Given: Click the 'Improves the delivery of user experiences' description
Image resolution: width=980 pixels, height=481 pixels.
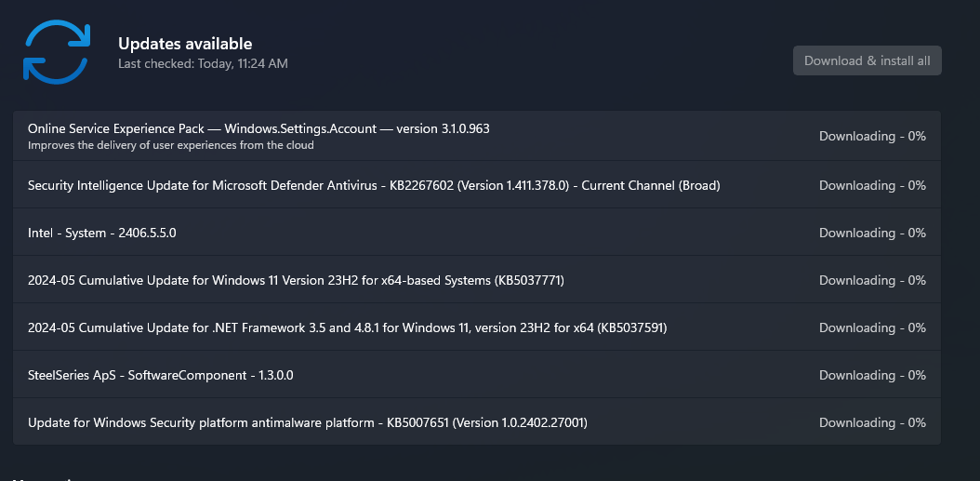Looking at the screenshot, I should (170, 145).
